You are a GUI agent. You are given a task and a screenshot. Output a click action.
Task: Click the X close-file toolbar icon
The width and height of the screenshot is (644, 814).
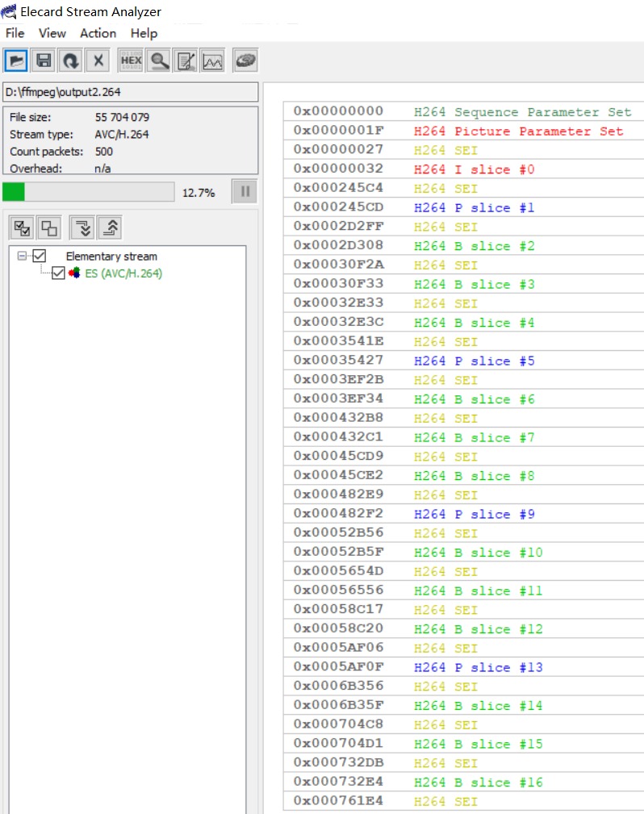click(x=98, y=61)
